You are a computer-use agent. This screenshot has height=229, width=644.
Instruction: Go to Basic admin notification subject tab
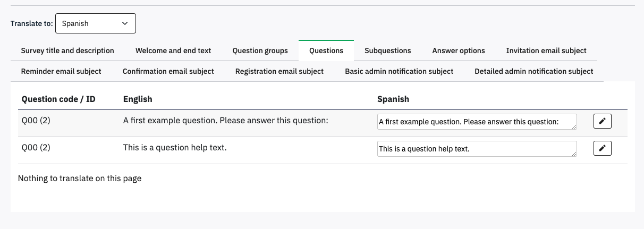(399, 71)
